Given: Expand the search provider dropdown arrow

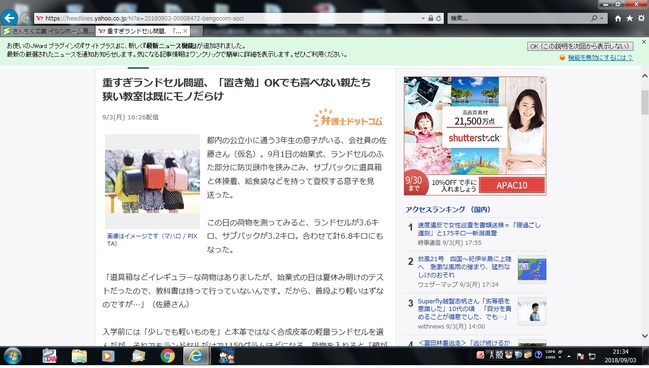Looking at the screenshot, I should 601,18.
